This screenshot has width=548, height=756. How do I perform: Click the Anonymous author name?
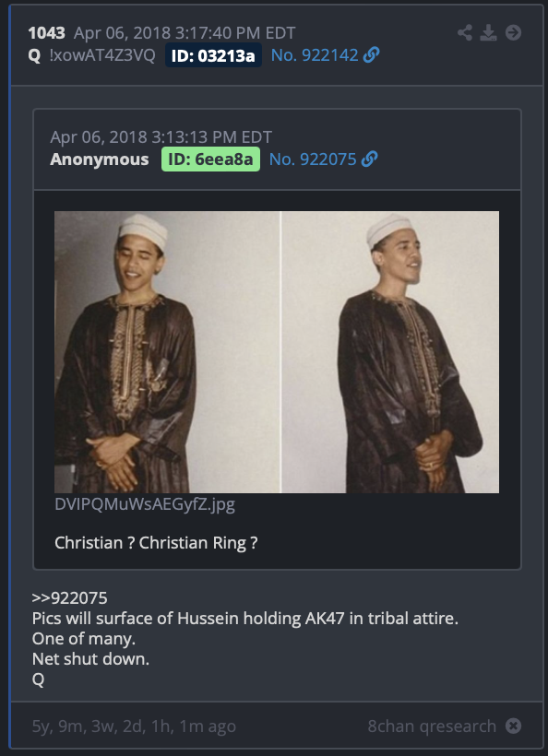100,159
